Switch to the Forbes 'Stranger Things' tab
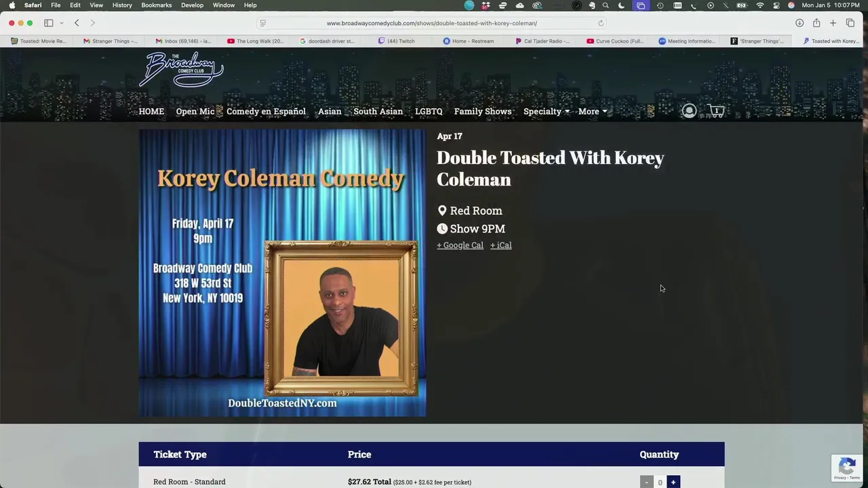The image size is (868, 488). (757, 41)
